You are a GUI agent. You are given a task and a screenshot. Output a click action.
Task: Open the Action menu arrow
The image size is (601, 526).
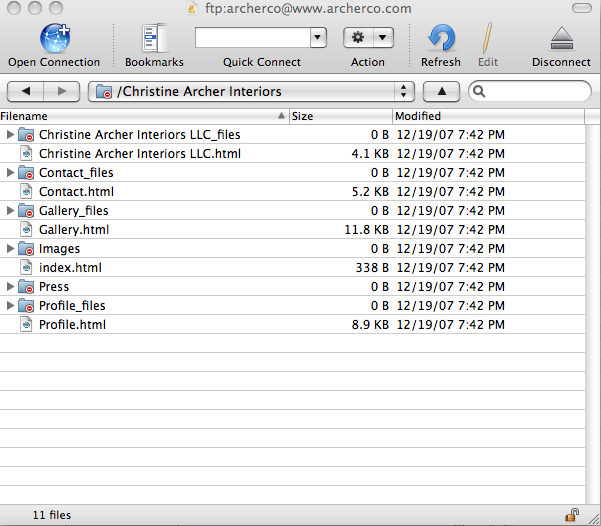pyautogui.click(x=383, y=38)
